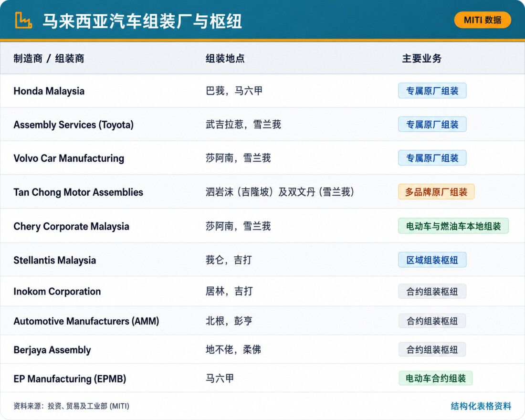Click the location 巴莪，马六甲
The image size is (525, 420).
pos(234,91)
